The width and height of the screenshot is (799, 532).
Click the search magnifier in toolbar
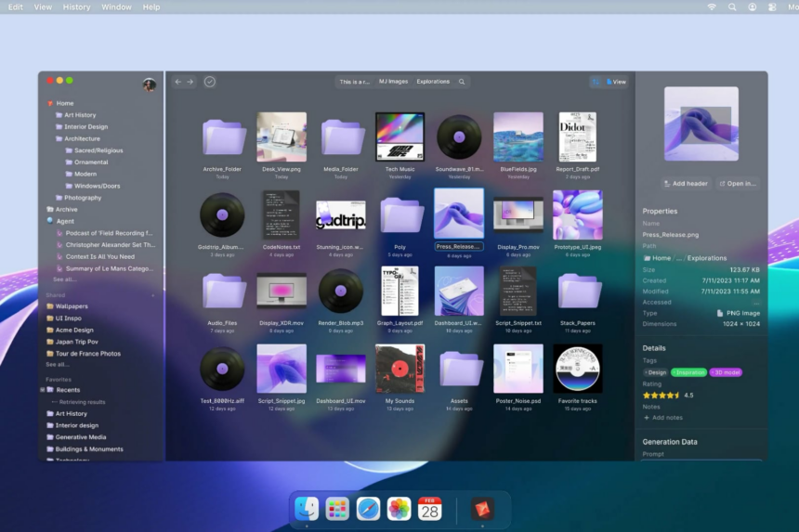pyautogui.click(x=462, y=82)
